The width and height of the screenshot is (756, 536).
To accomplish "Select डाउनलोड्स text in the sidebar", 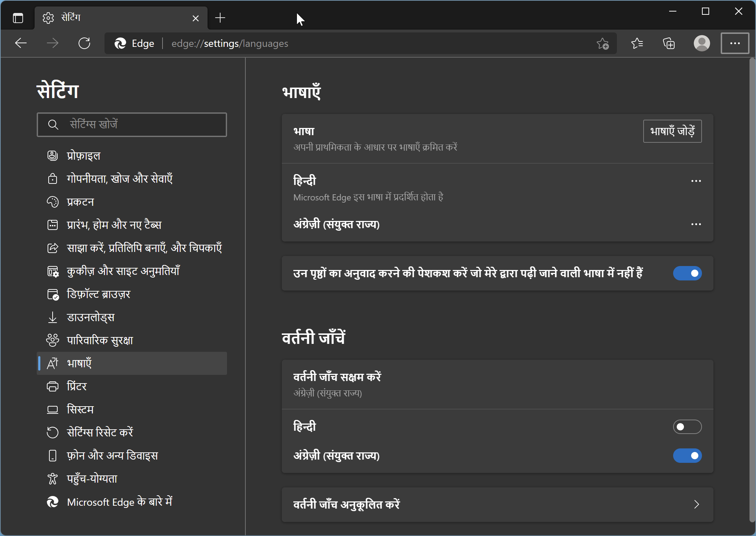I will click(91, 317).
